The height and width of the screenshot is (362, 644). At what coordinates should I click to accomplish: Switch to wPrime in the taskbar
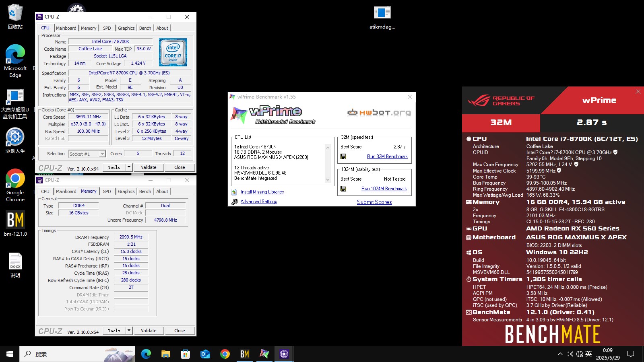click(x=264, y=354)
